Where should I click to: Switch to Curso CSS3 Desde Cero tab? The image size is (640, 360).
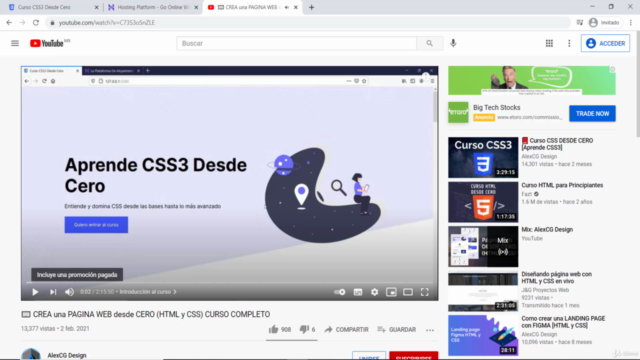[49, 7]
